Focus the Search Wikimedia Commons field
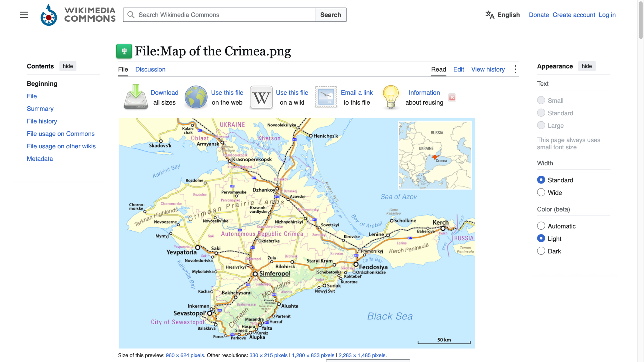The image size is (644, 362). click(219, 15)
